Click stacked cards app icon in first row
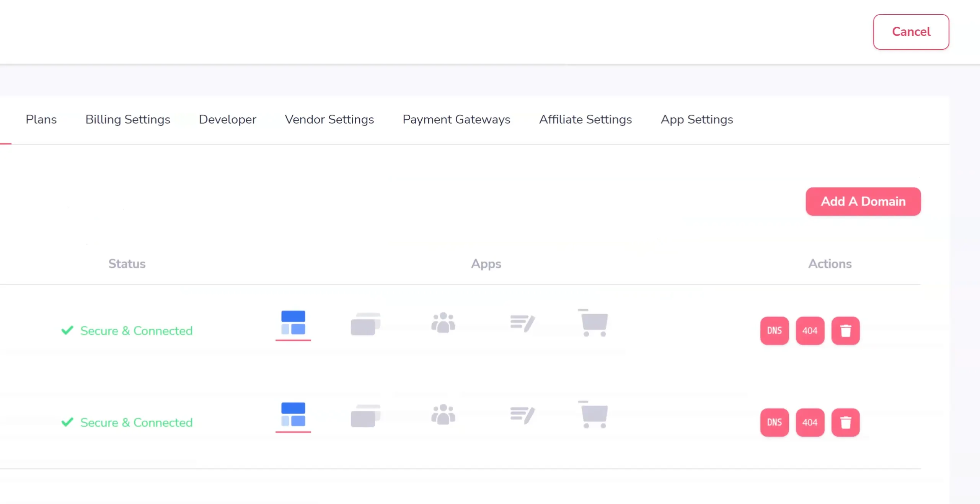The height and width of the screenshot is (504, 980). click(x=365, y=324)
